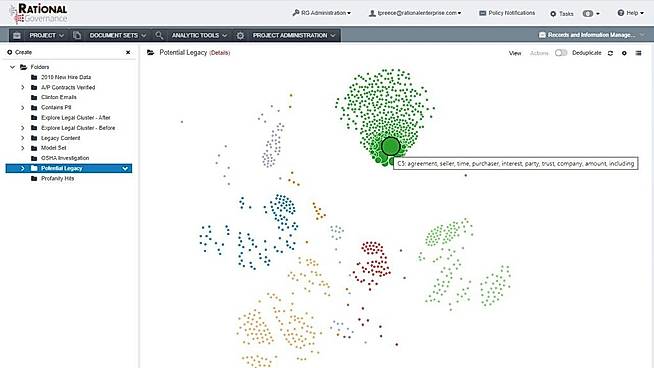Expand the A/P Contracts Verified folder
The width and height of the screenshot is (654, 368).
23,87
